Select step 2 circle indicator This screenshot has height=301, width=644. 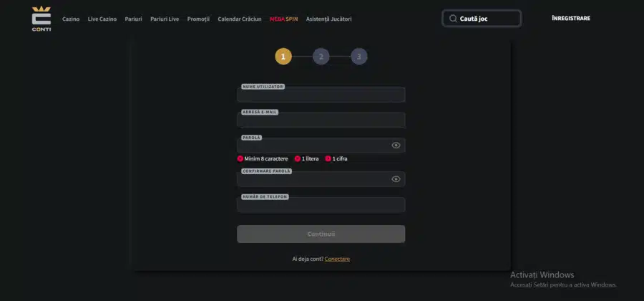click(321, 57)
